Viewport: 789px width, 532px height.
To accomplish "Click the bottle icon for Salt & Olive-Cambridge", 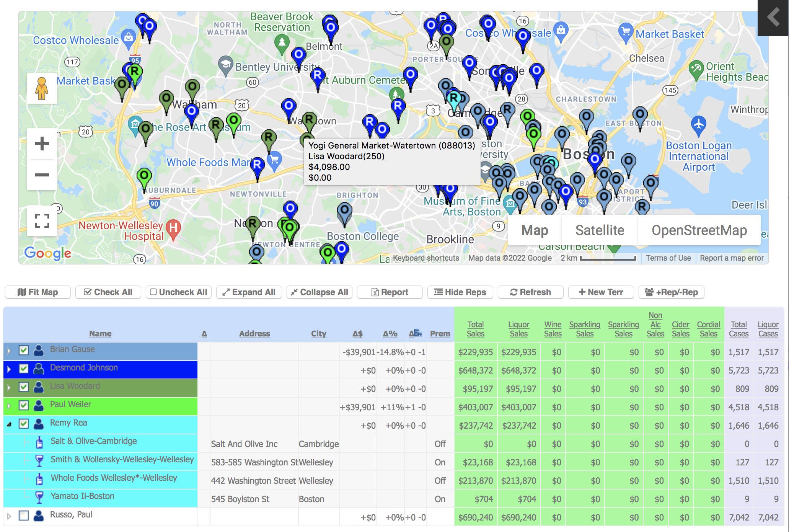I will point(39,442).
